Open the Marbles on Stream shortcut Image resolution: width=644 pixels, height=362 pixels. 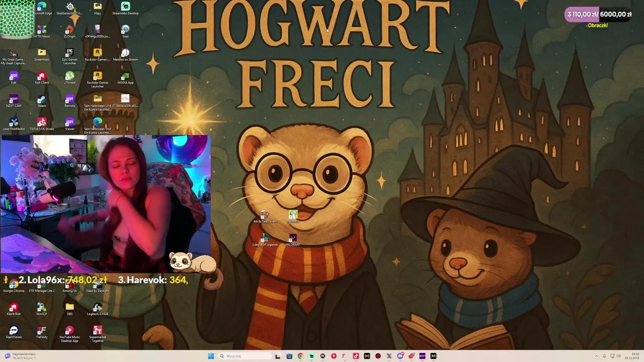coord(125,55)
